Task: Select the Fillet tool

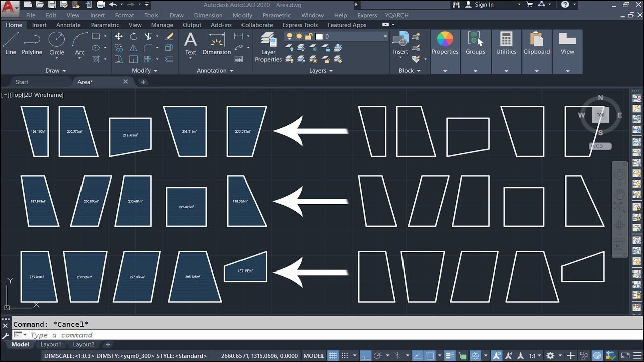Action: click(148, 48)
